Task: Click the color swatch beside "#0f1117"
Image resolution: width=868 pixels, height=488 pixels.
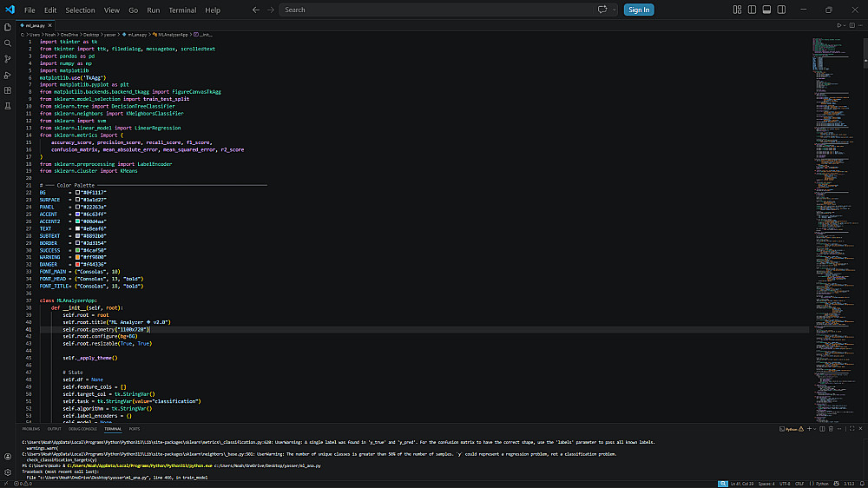Action: (x=77, y=192)
